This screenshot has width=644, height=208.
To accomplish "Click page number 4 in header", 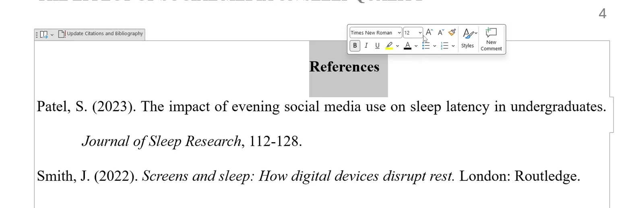I will pyautogui.click(x=602, y=14).
